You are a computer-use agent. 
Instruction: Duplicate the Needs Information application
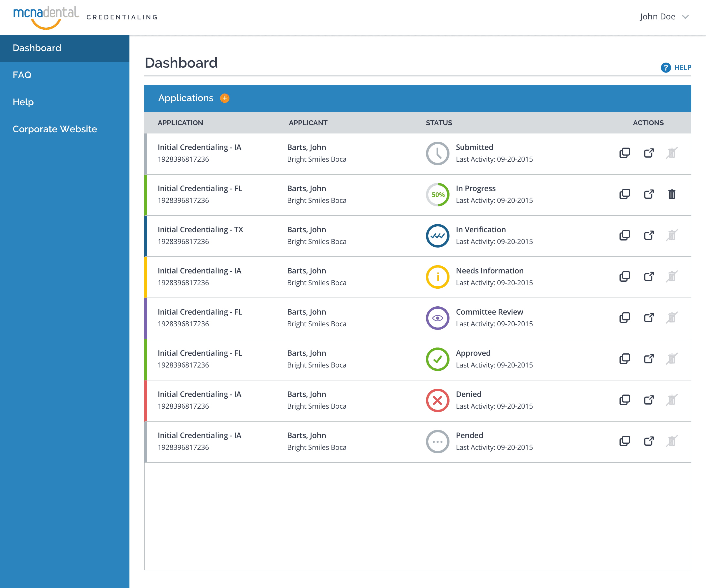[624, 277]
